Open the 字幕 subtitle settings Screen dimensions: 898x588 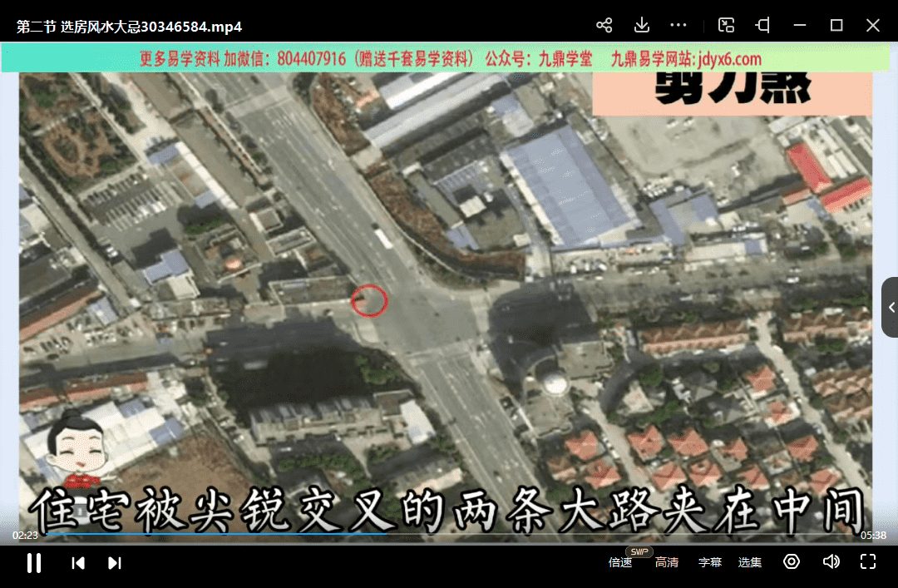[709, 562]
